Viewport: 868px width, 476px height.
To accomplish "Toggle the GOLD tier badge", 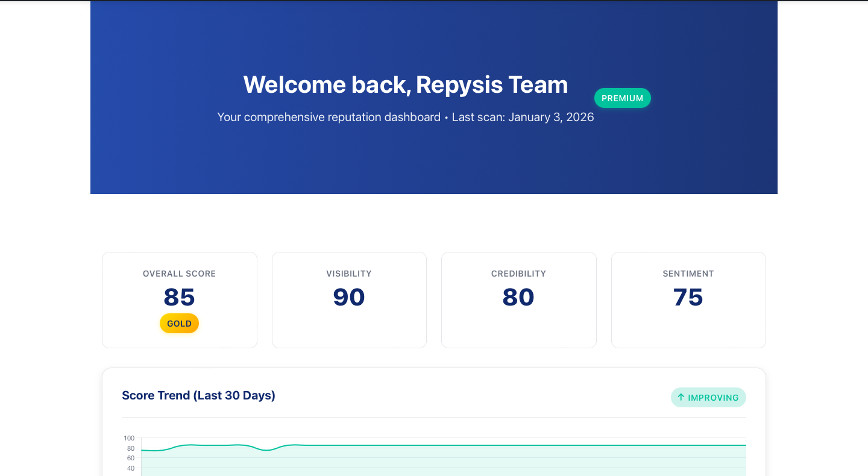I will [179, 323].
